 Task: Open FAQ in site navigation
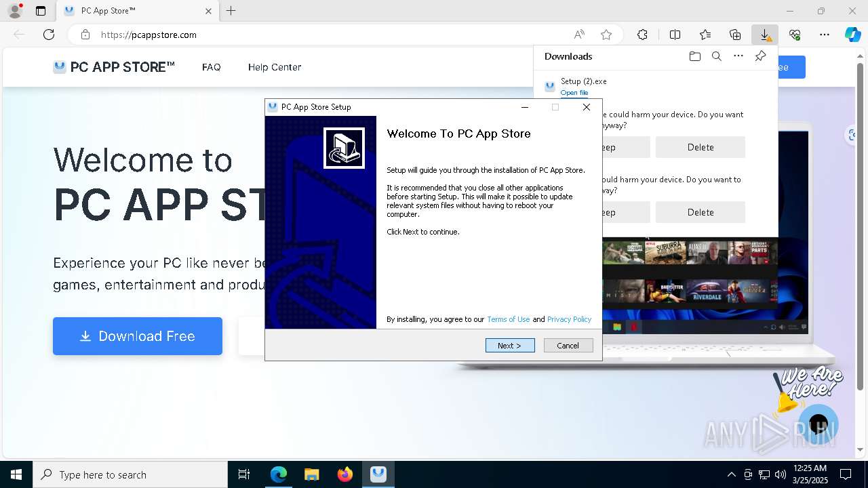point(212,67)
